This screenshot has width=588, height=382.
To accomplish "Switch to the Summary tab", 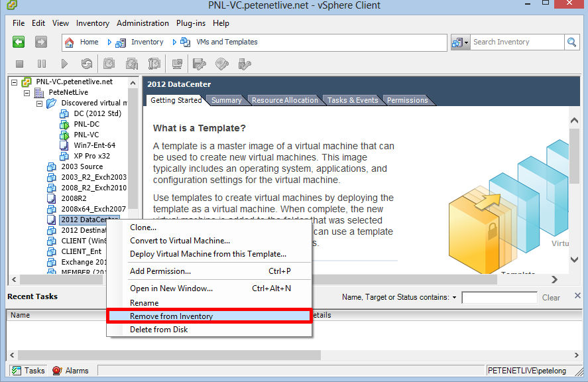I will pyautogui.click(x=227, y=100).
